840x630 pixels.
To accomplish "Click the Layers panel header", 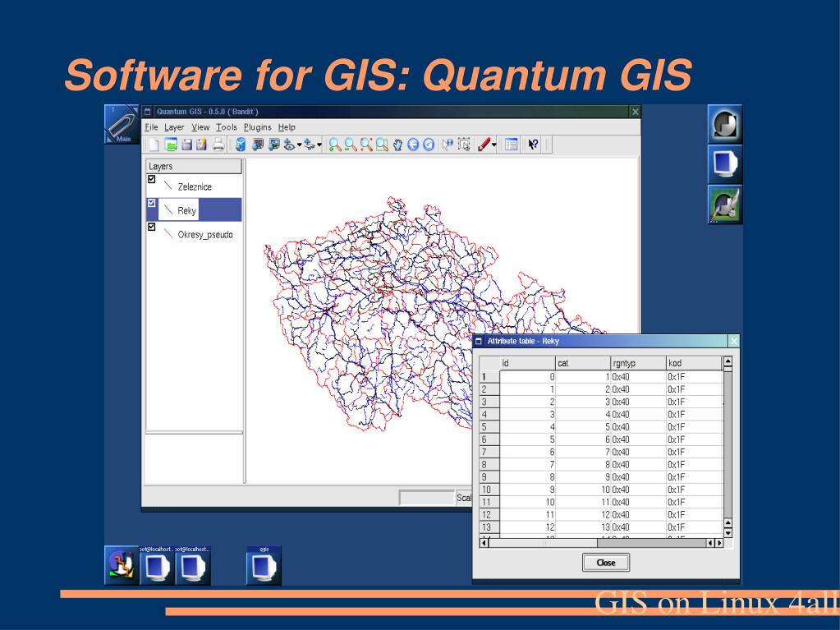I will pos(194,166).
